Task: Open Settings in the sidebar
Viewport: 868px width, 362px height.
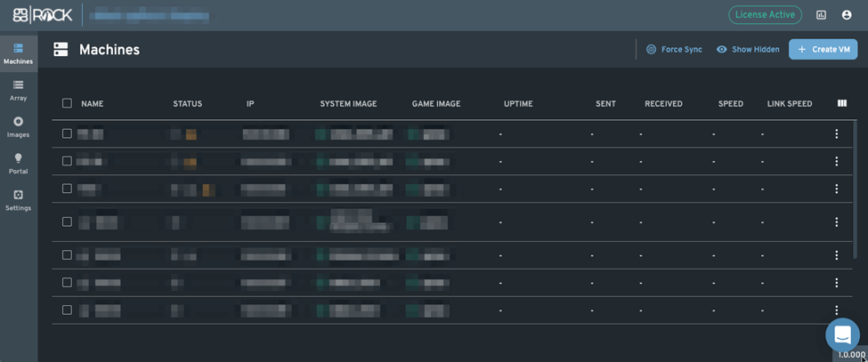Action: coord(18,199)
